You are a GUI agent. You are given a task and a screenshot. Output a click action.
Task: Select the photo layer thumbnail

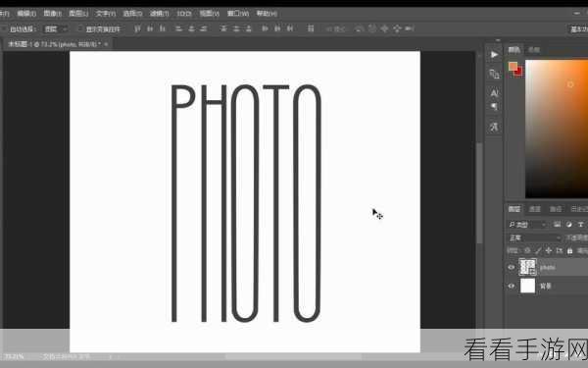527,267
